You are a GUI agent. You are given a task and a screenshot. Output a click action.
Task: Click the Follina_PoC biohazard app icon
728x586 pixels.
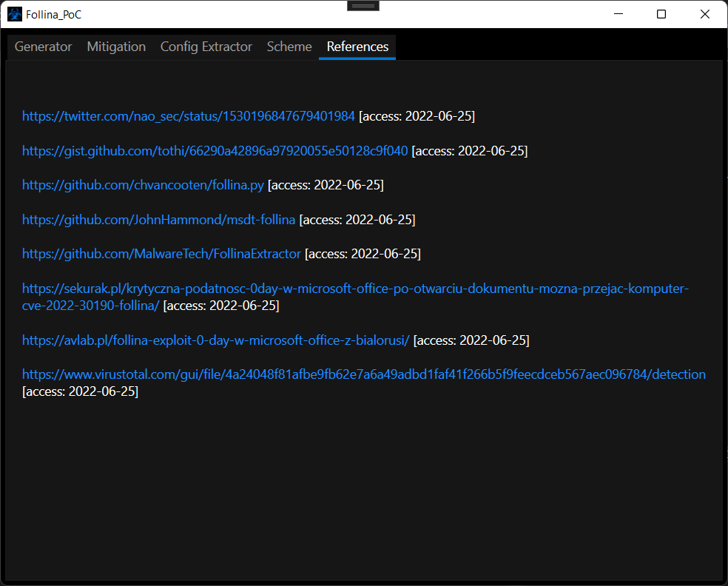[x=15, y=14]
